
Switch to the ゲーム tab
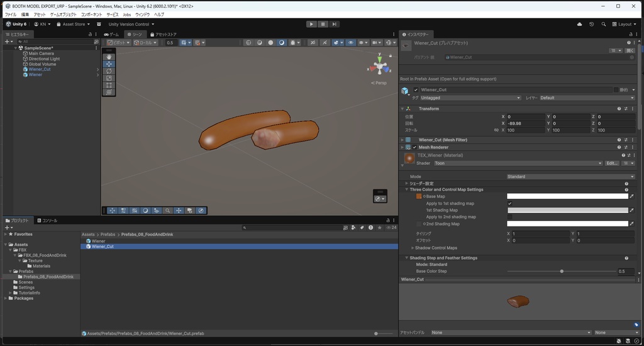coord(111,35)
